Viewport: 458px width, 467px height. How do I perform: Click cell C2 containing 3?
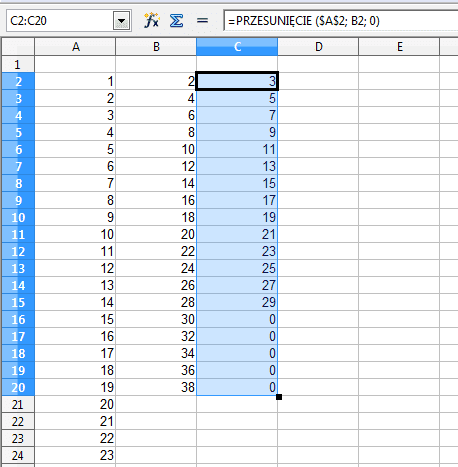pos(237,81)
